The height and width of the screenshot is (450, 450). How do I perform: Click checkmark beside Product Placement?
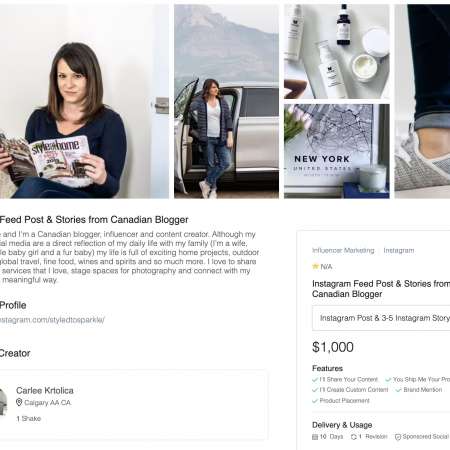pos(315,401)
